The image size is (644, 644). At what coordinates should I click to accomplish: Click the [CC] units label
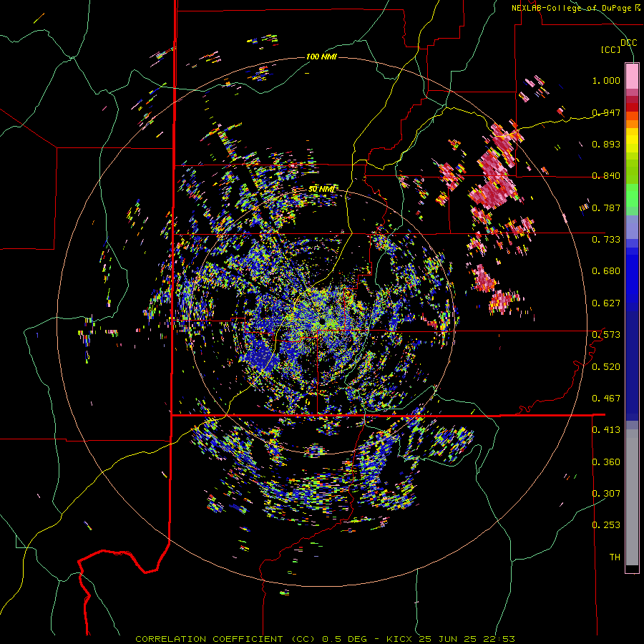(611, 49)
